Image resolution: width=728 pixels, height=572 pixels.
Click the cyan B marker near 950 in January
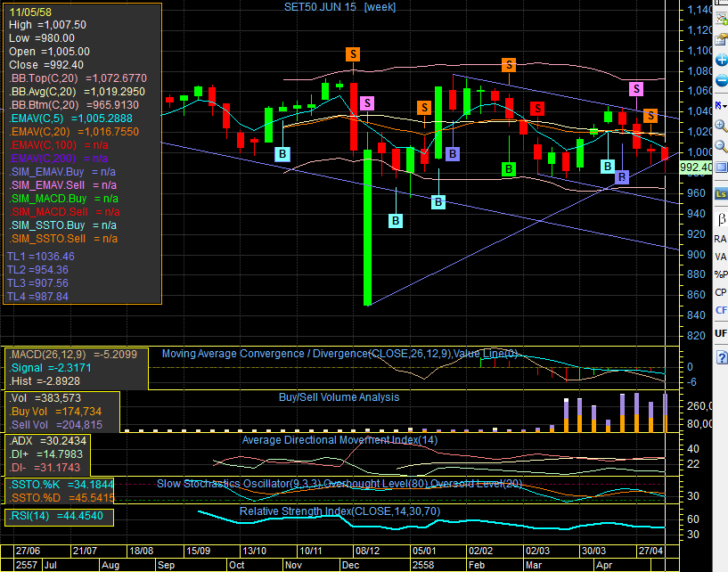click(438, 202)
